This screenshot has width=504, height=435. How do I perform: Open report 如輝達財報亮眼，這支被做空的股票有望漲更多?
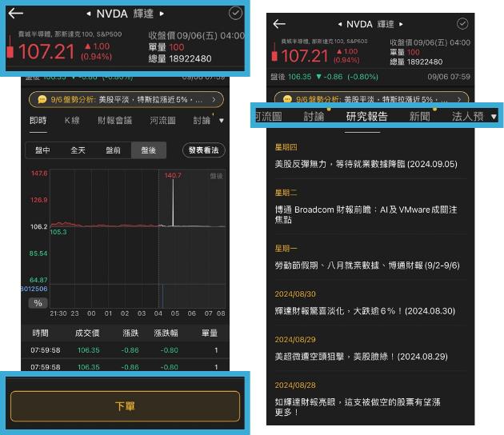[358, 407]
